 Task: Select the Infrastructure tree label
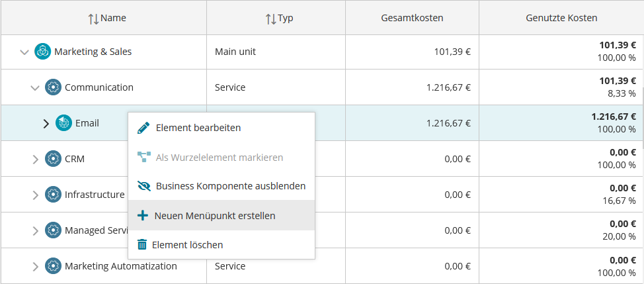point(95,195)
